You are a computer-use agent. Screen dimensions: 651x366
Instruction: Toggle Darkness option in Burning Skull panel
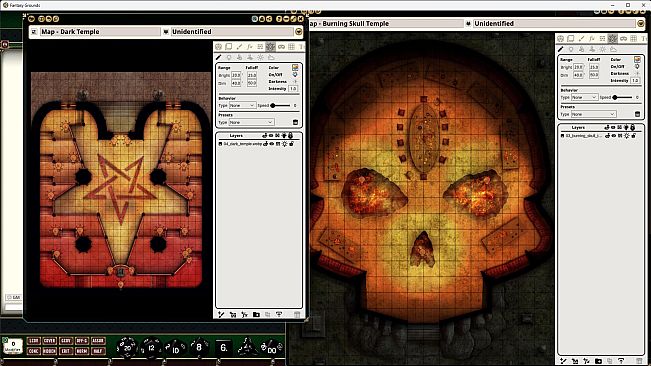tap(637, 73)
